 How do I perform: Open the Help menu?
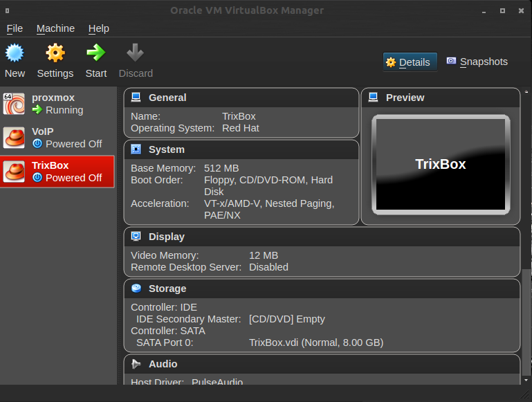point(99,28)
